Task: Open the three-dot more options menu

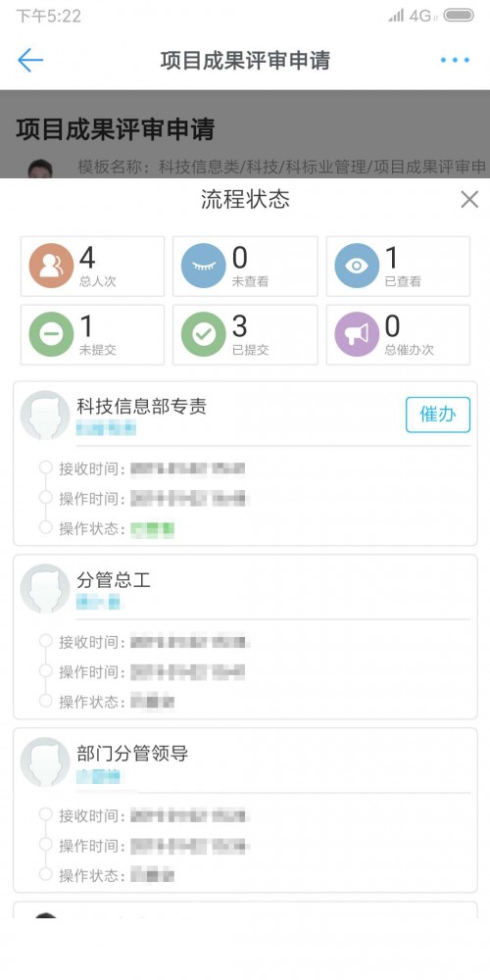Action: pyautogui.click(x=455, y=60)
